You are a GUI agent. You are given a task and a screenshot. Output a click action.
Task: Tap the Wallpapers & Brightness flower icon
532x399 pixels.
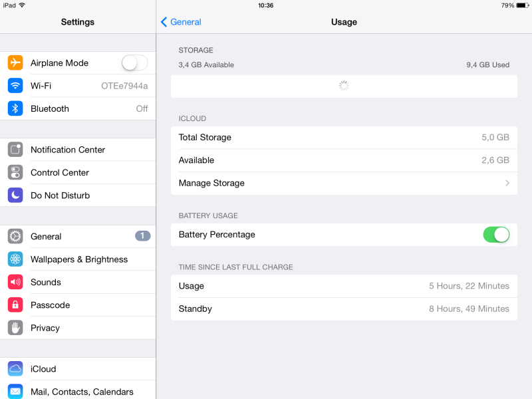[15, 259]
